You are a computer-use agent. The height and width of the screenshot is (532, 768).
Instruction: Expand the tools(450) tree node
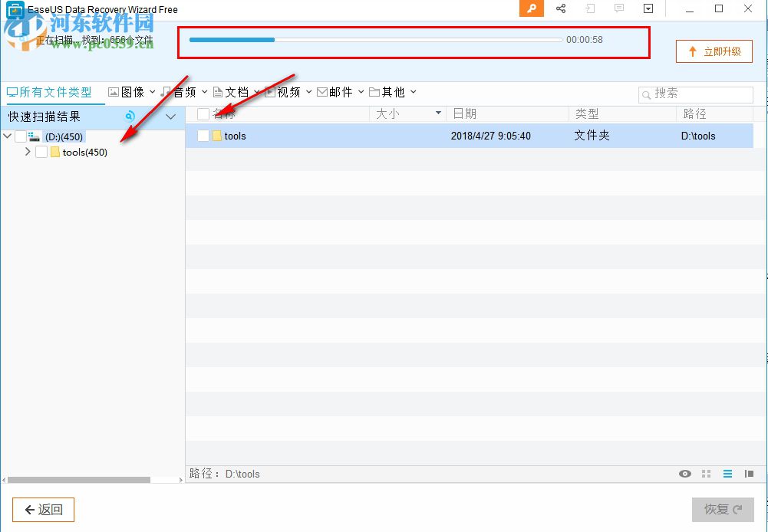coord(28,152)
